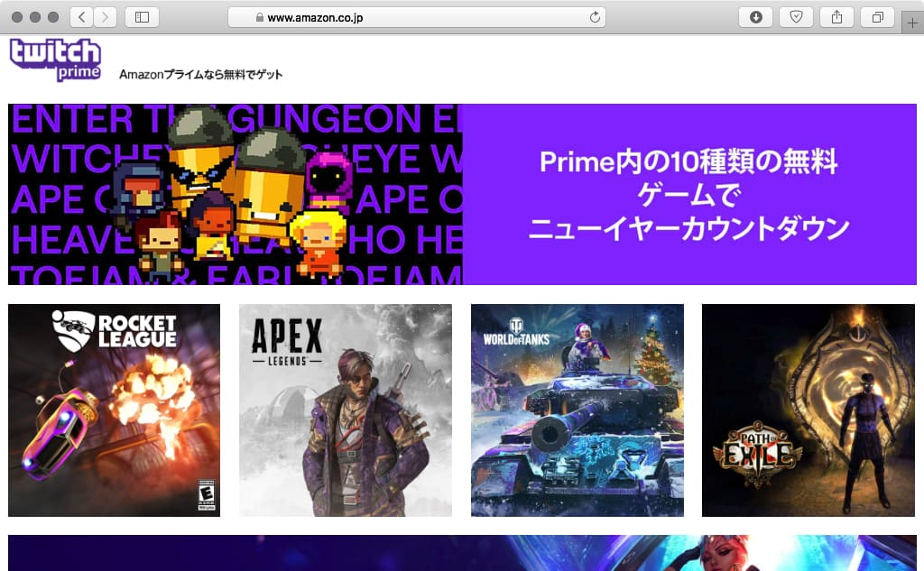Click the lock icon beside the URL

coord(260,18)
